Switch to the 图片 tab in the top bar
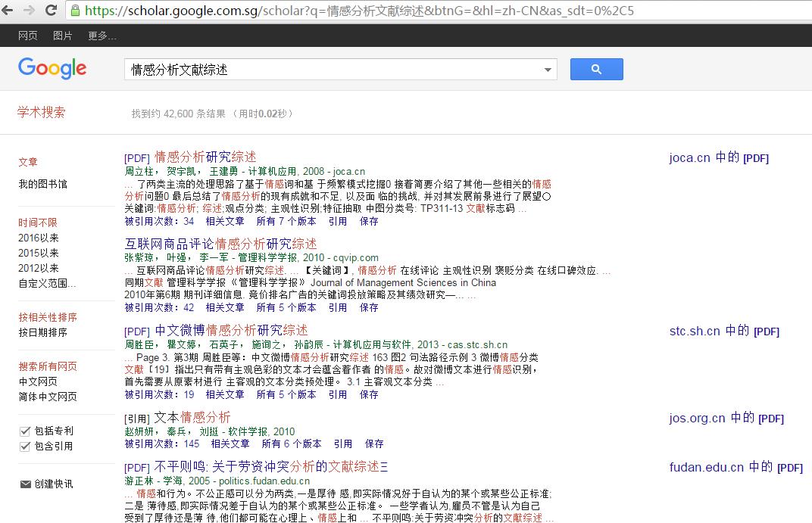 (x=63, y=36)
